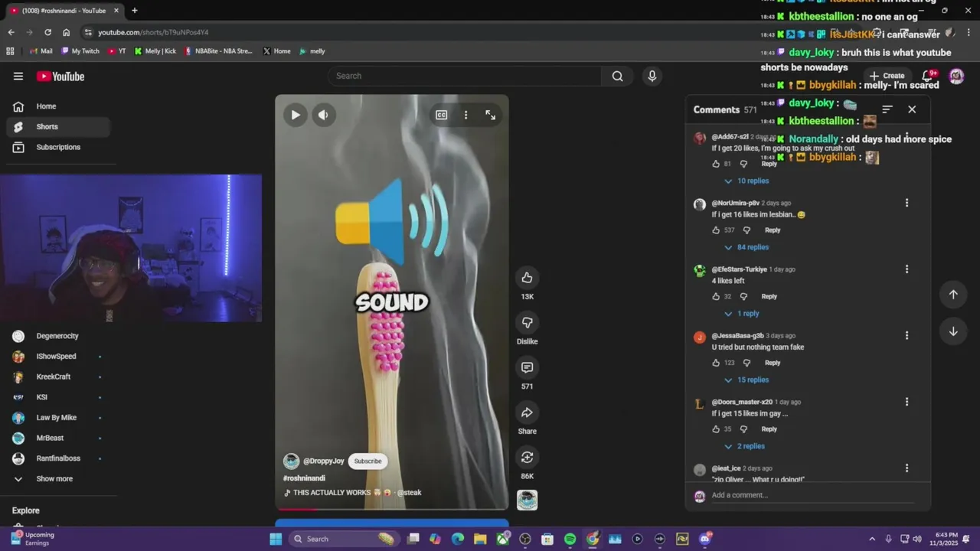Viewport: 980px width, 551px height.
Task: Select Home in YouTube sidebar
Action: coord(58,106)
